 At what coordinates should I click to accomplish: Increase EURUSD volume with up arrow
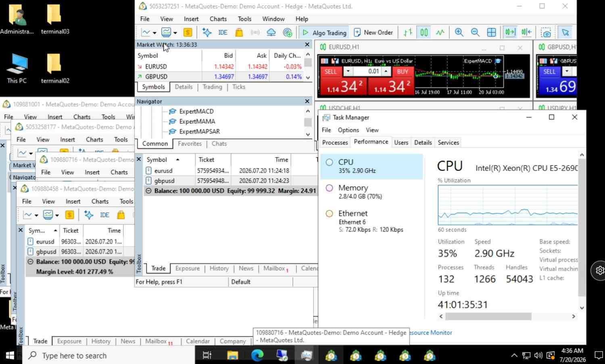[x=386, y=71]
